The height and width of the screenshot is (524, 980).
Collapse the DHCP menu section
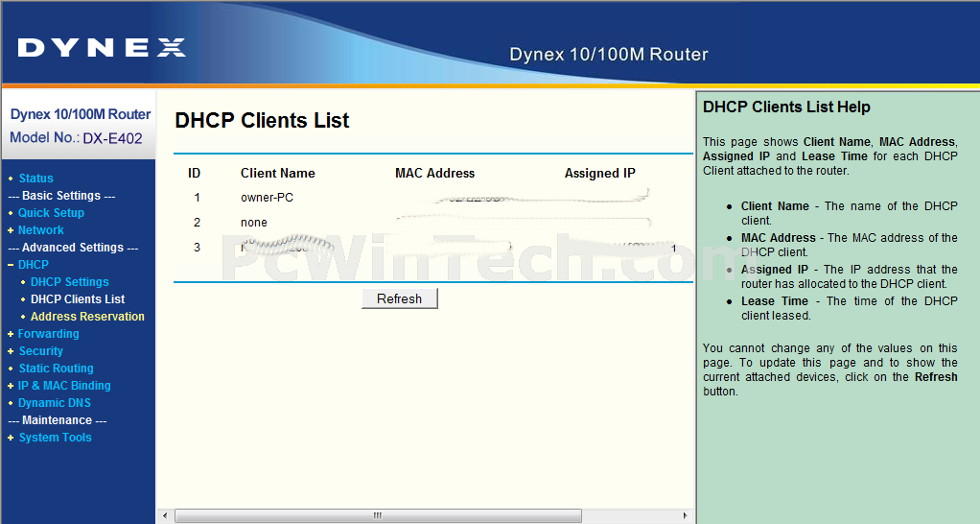click(34, 265)
